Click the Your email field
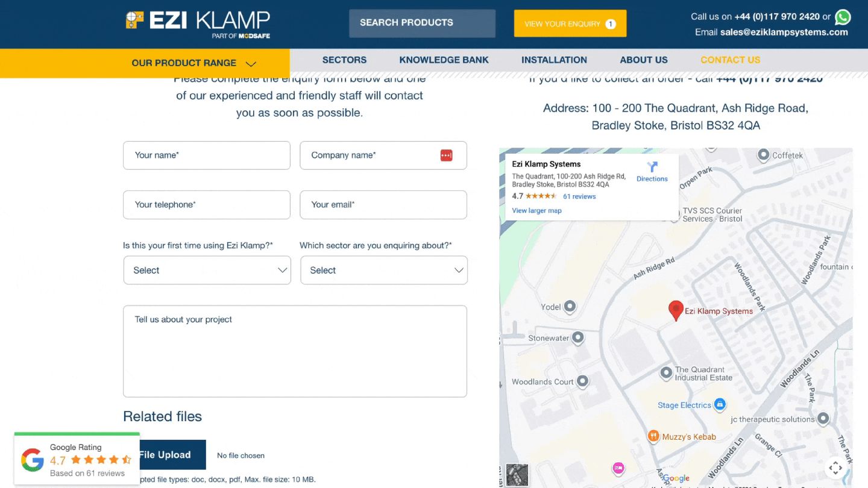Image resolution: width=868 pixels, height=488 pixels. 383,205
